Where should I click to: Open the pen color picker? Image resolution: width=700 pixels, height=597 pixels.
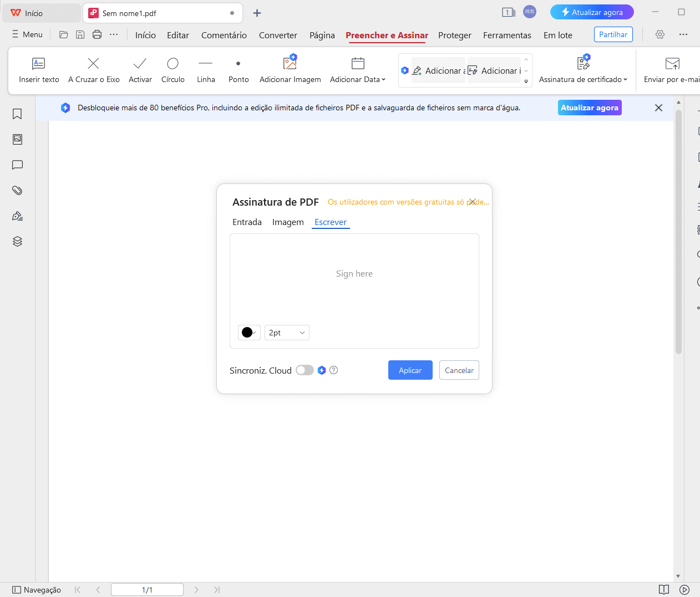[249, 333]
